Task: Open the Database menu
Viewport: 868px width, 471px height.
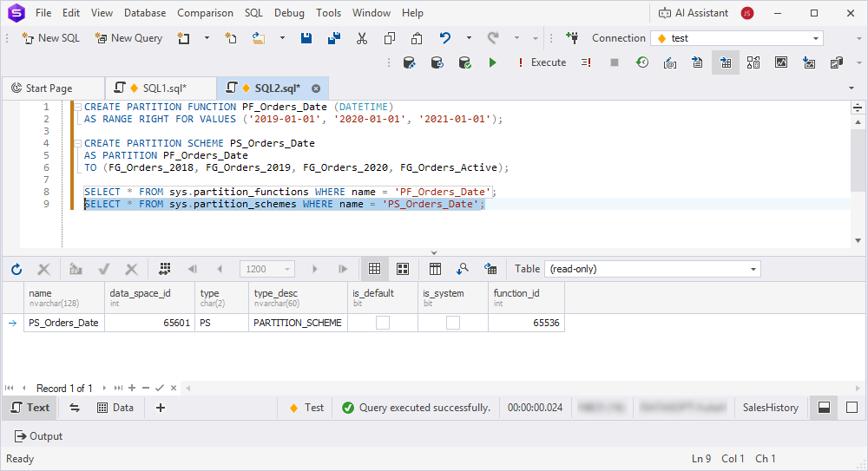Action: click(x=144, y=13)
